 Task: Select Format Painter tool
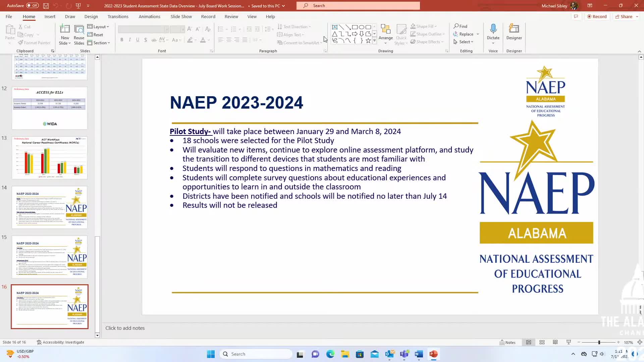34,43
